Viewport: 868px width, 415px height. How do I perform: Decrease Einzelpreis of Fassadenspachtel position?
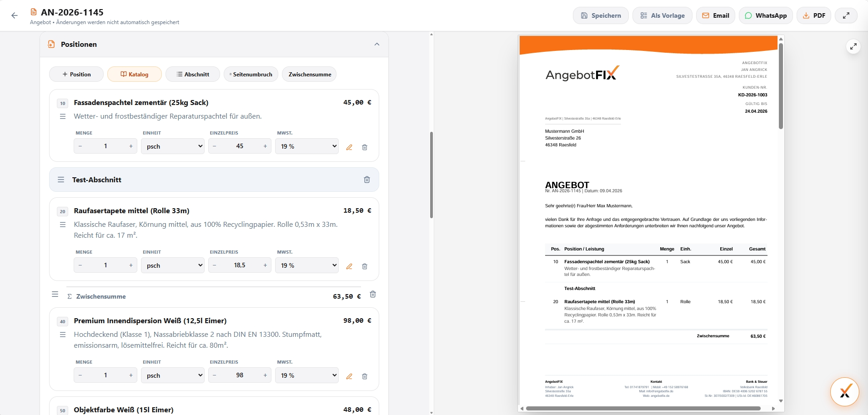pos(215,146)
